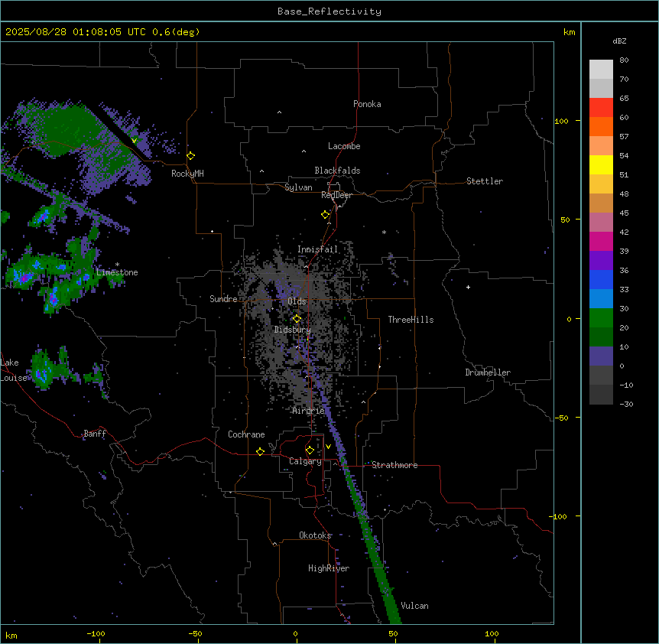Select the asterisk marker above Limestone label

pyautogui.click(x=117, y=265)
